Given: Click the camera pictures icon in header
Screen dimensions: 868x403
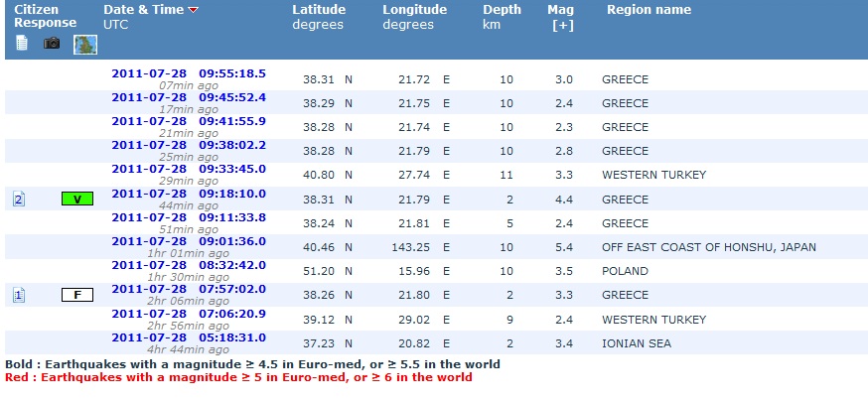Looking at the screenshot, I should click(52, 44).
